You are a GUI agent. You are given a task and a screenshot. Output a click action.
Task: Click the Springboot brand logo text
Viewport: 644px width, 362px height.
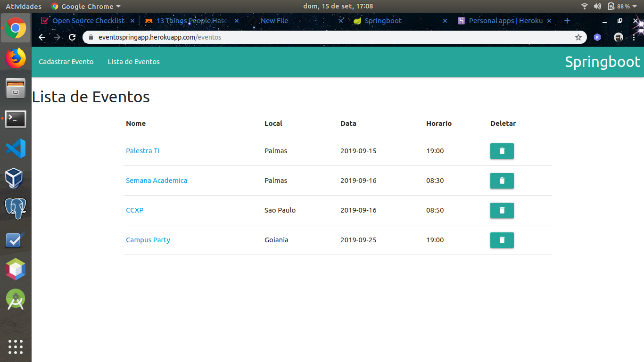tap(603, 62)
